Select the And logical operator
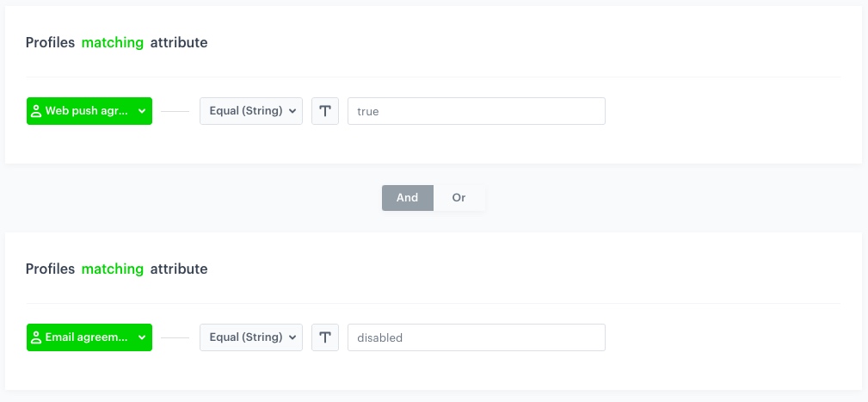The height and width of the screenshot is (402, 868). (408, 198)
